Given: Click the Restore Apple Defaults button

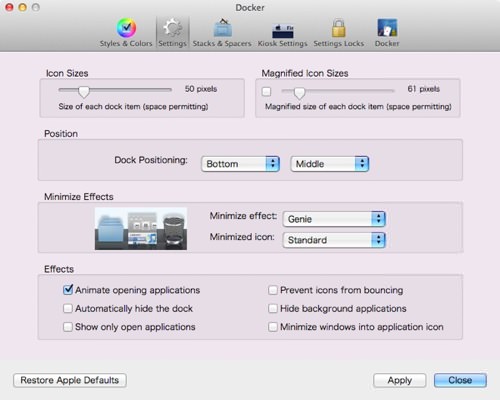Looking at the screenshot, I should tap(70, 380).
